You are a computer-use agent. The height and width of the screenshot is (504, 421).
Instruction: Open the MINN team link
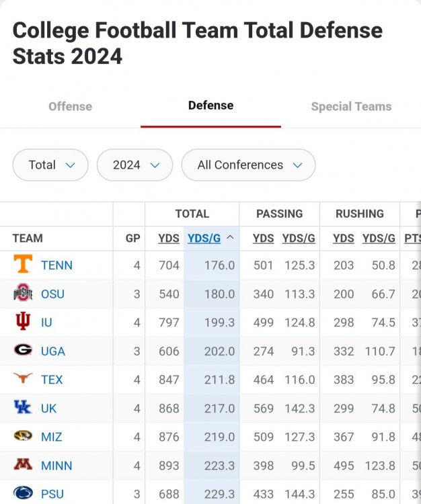pos(56,465)
